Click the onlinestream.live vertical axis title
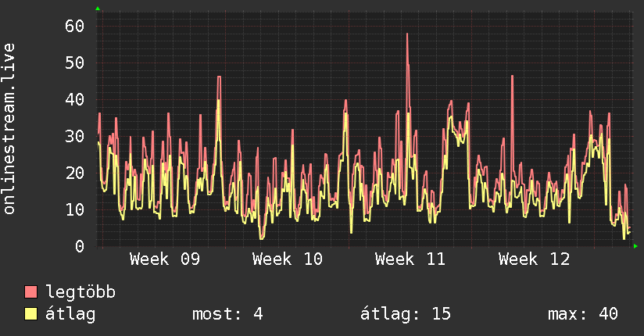This screenshot has width=644, height=336. click(x=9, y=129)
